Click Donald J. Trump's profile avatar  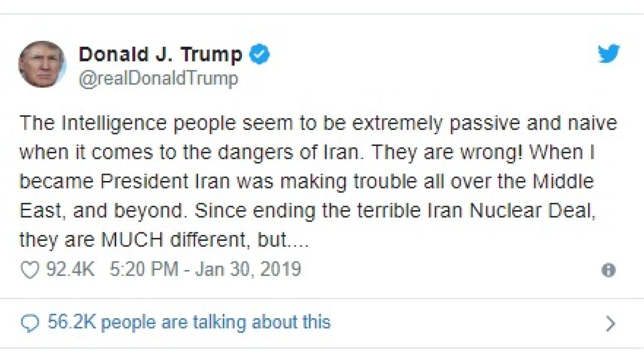(42, 64)
